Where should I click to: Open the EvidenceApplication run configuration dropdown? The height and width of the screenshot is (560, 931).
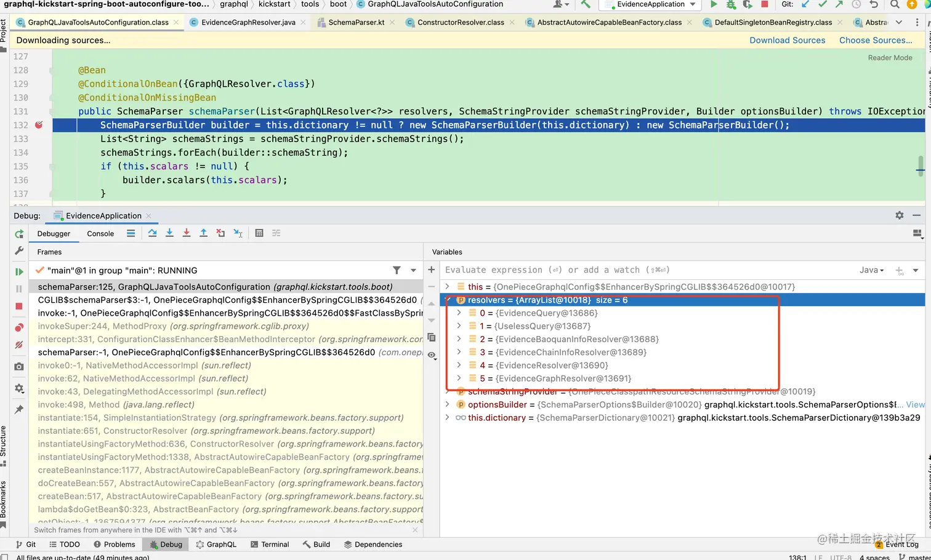[x=650, y=4]
